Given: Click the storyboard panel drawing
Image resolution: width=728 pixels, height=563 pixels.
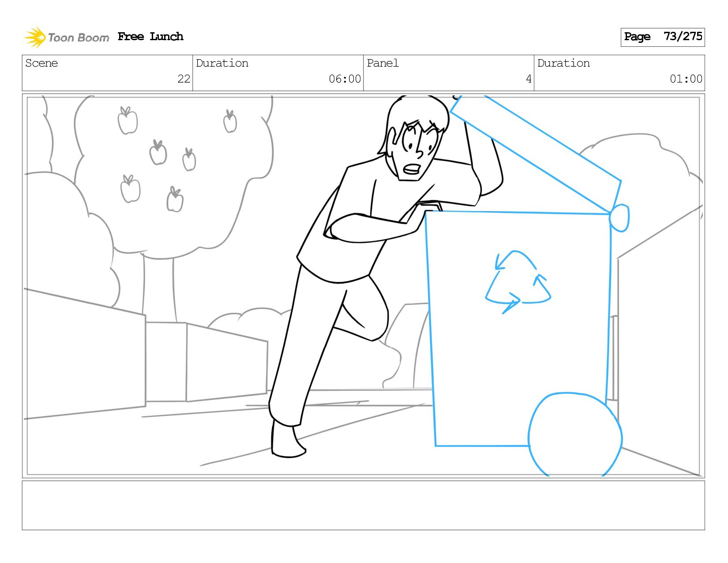Looking at the screenshot, I should click(x=363, y=286).
